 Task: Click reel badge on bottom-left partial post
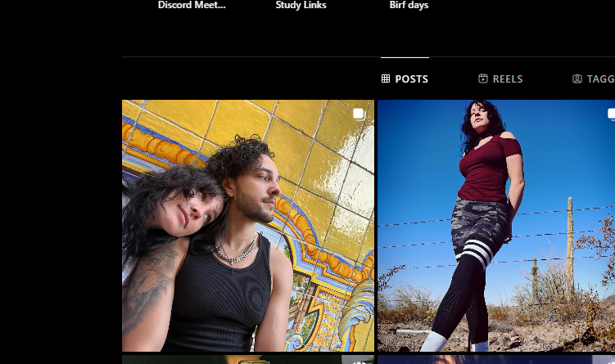click(x=357, y=361)
